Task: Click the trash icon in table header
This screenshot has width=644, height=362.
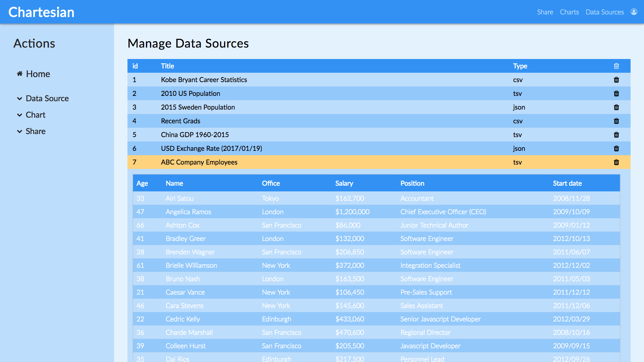Action: (616, 66)
